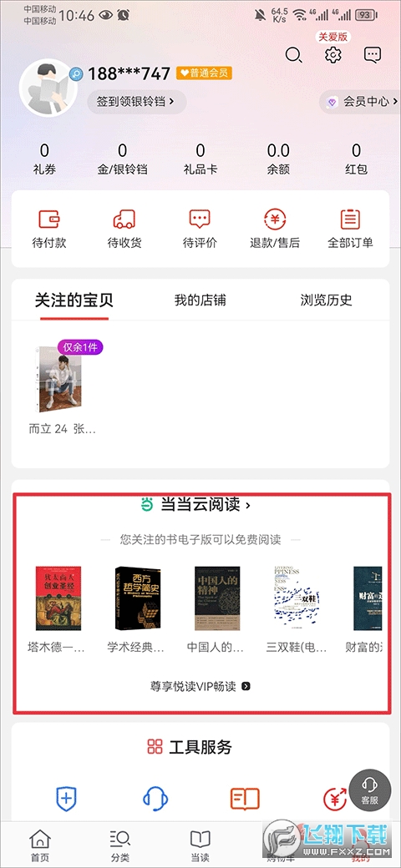Tap the 普通会员 badge
The width and height of the screenshot is (401, 868).
[x=204, y=73]
